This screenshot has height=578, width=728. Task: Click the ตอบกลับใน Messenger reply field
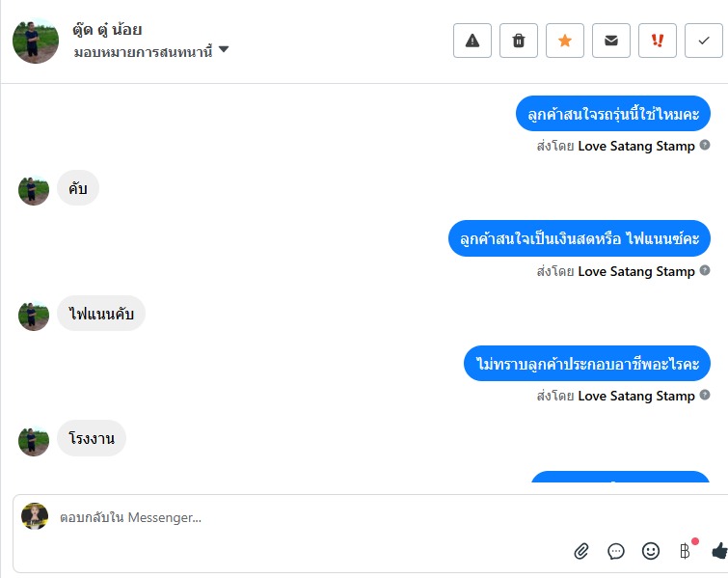click(x=289, y=518)
